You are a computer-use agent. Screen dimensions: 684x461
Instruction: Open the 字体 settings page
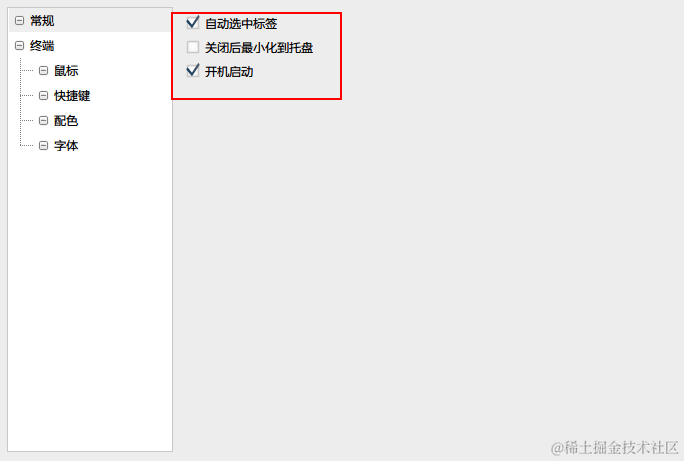66,145
